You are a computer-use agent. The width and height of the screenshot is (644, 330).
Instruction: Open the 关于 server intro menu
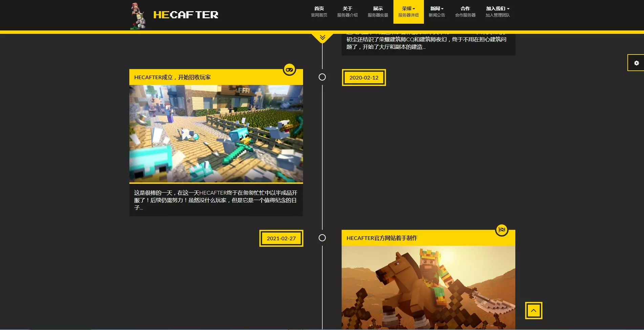347,12
